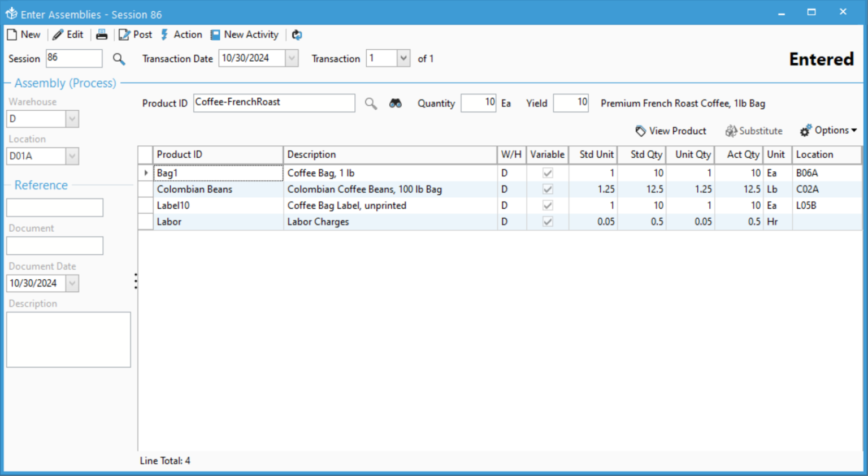This screenshot has height=476, width=868.
Task: Click the Yield value field
Action: pos(570,103)
